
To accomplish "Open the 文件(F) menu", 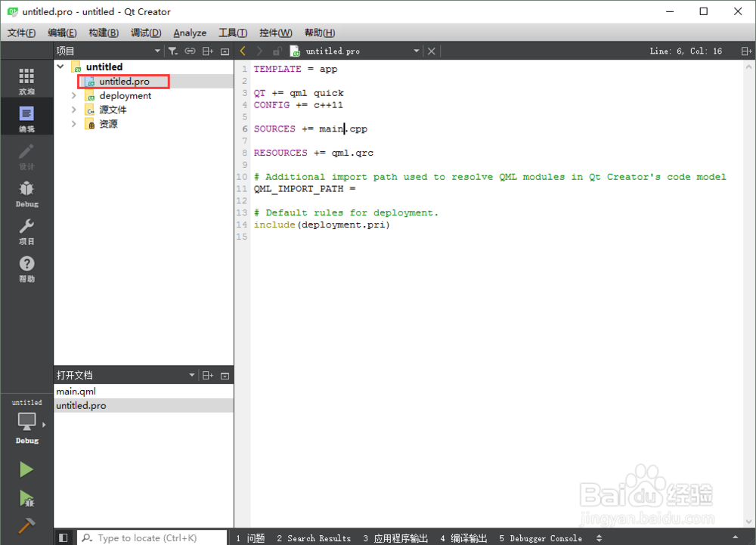I will pos(22,33).
